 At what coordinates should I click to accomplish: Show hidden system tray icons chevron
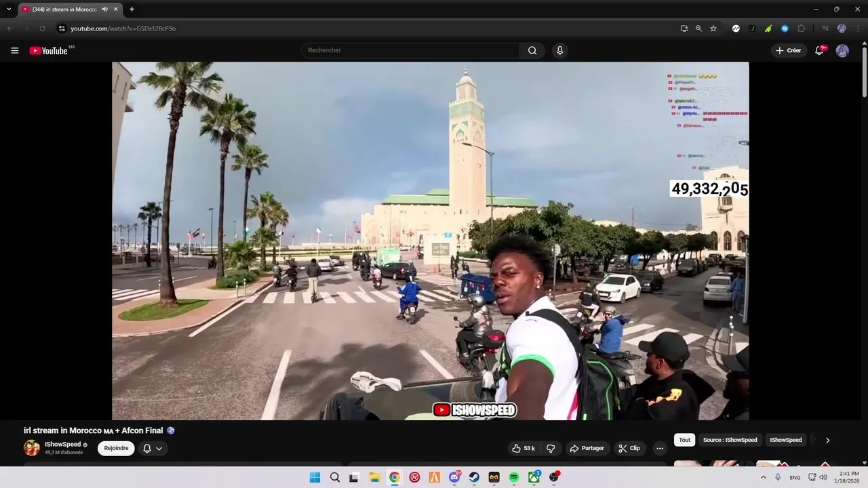point(763,477)
